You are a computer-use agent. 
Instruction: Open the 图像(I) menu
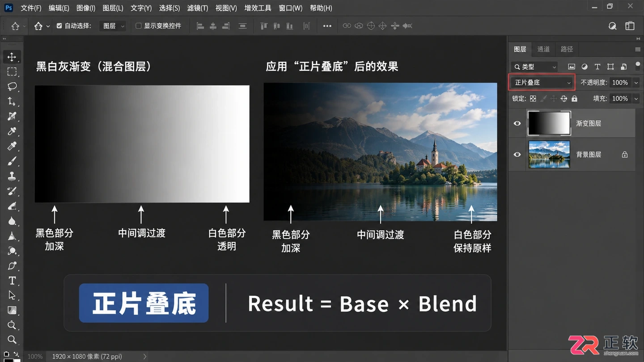[86, 8]
